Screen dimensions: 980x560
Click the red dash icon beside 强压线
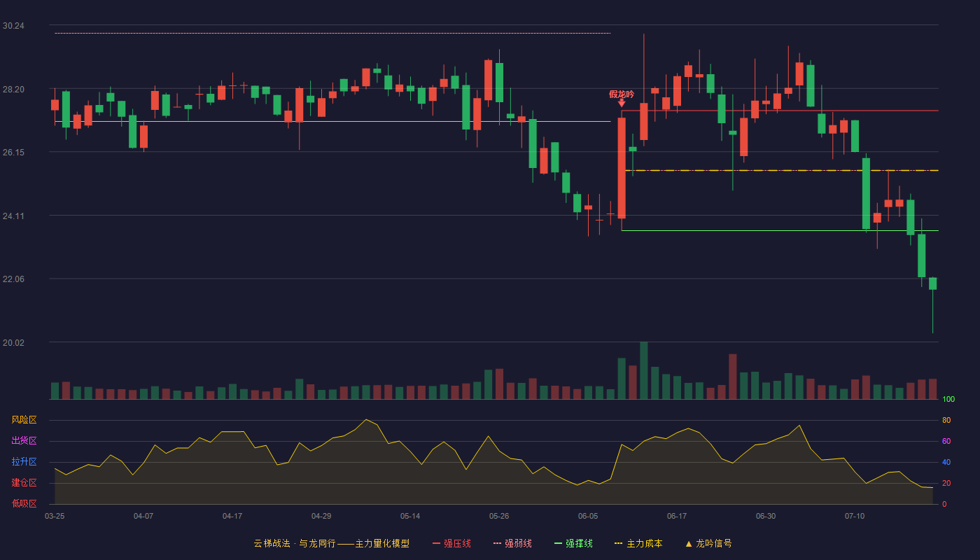point(437,543)
